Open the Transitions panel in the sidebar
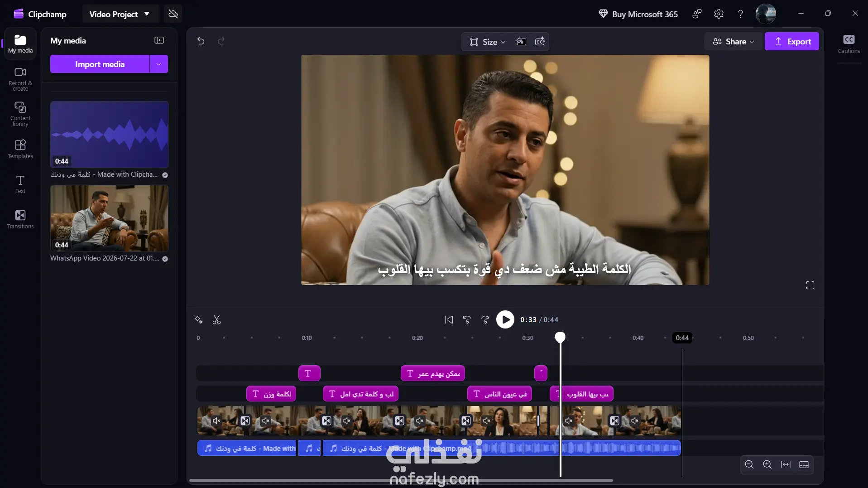This screenshot has width=868, height=488. (x=20, y=219)
